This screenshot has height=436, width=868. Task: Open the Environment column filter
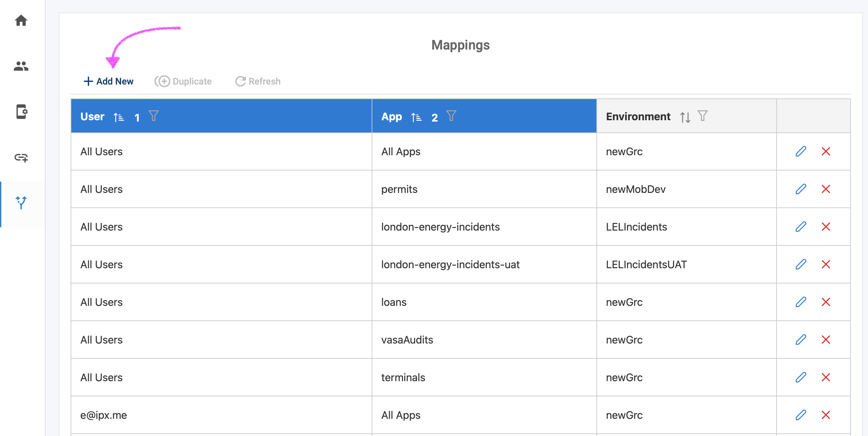pyautogui.click(x=702, y=116)
